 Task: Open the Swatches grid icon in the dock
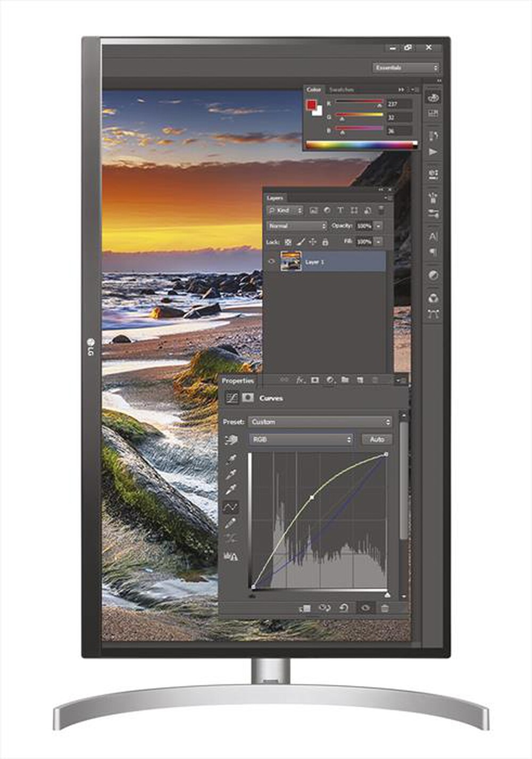click(433, 113)
